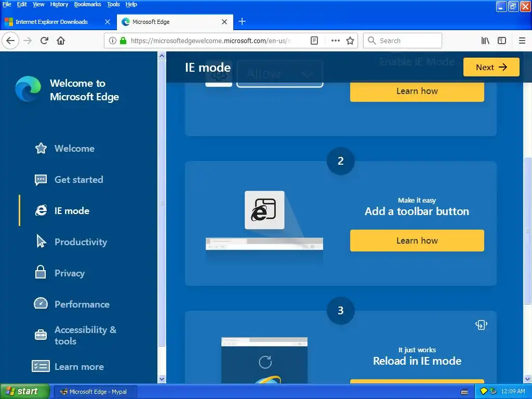Click the yellow shield tray icon
This screenshot has height=399, width=532.
coord(484,391)
